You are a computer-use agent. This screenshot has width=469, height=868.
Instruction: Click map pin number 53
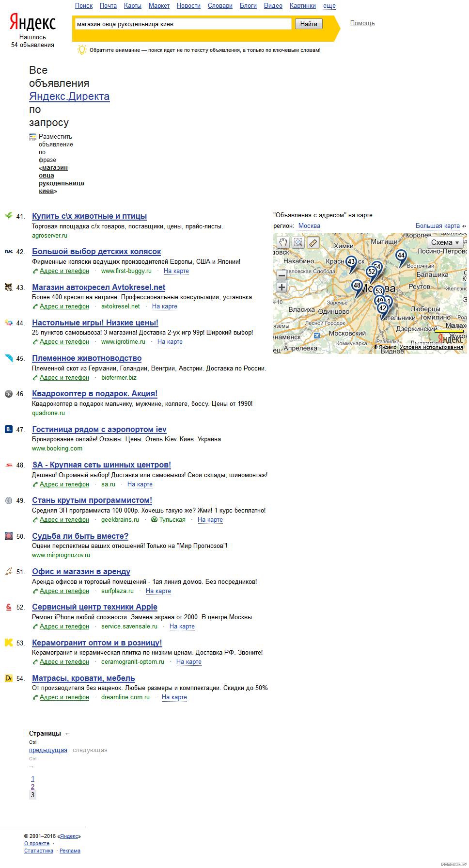click(379, 291)
